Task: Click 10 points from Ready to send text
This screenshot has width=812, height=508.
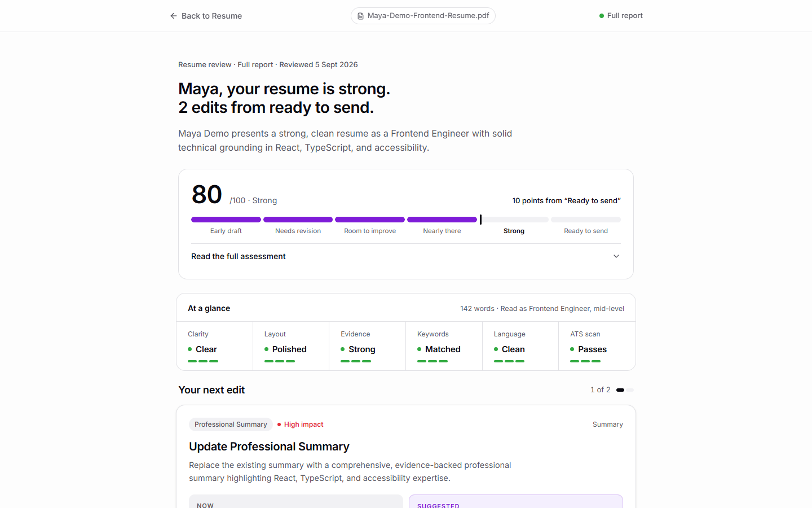Action: coord(566,200)
